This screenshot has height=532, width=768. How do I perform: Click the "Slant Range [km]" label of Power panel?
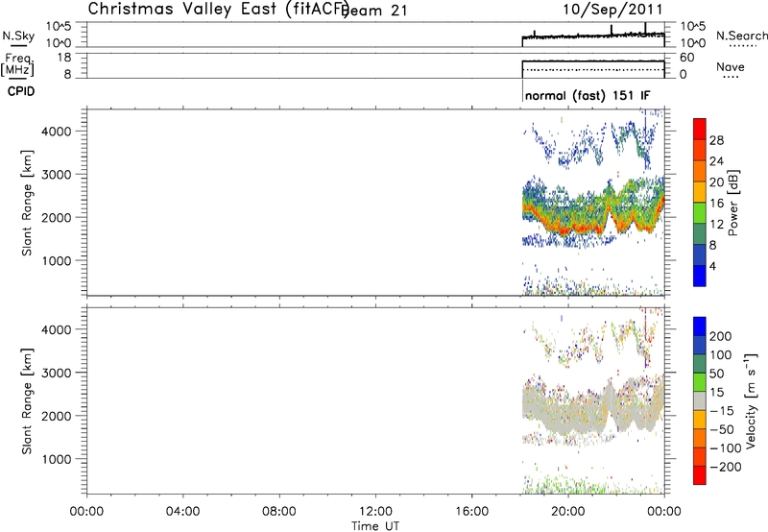coord(27,203)
